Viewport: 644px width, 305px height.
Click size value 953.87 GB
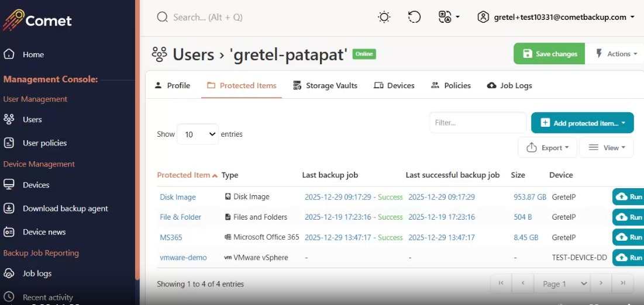[x=530, y=197]
